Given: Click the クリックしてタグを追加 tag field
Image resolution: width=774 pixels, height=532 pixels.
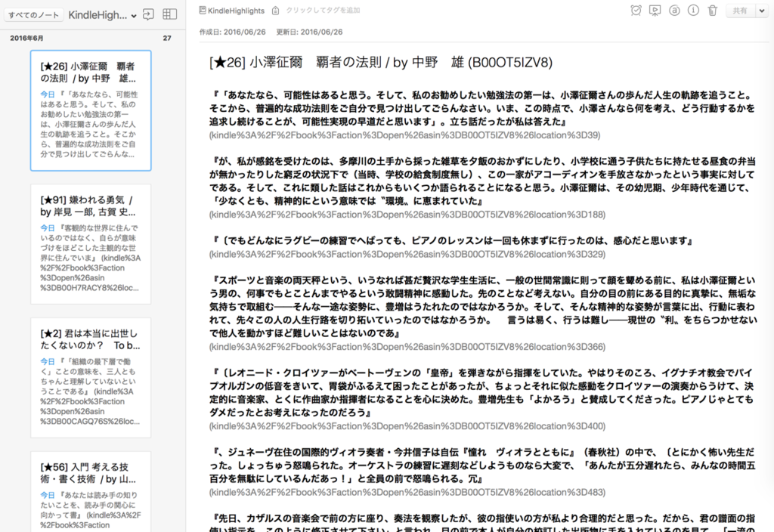Looking at the screenshot, I should point(323,11).
